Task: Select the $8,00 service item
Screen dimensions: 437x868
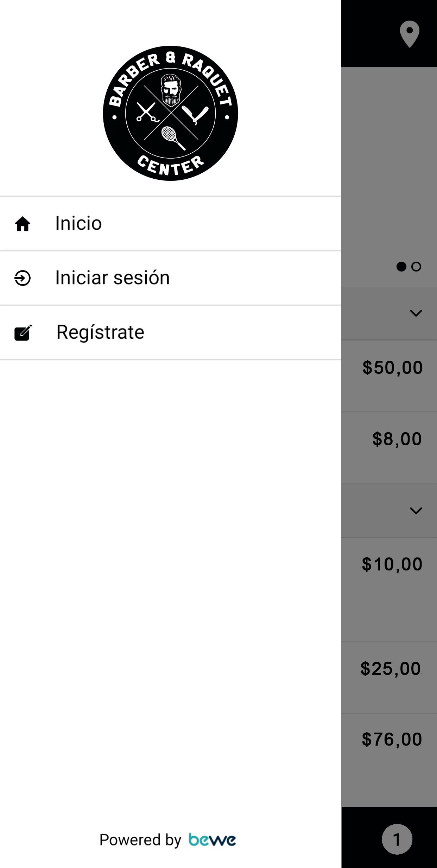Action: [389, 448]
